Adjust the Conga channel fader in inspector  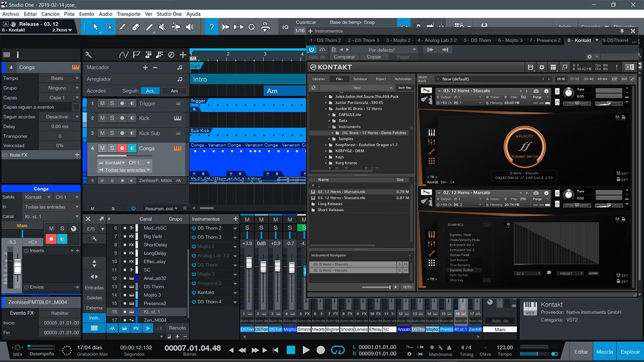18,267
